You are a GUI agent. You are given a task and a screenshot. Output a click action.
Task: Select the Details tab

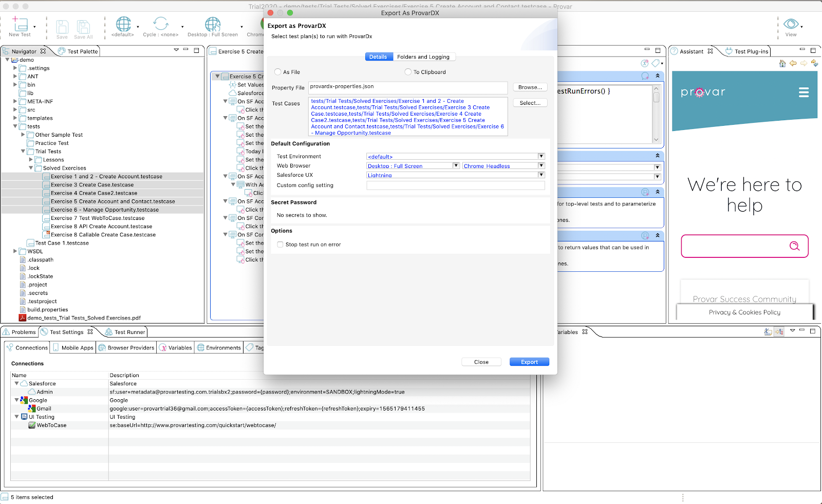pyautogui.click(x=378, y=57)
